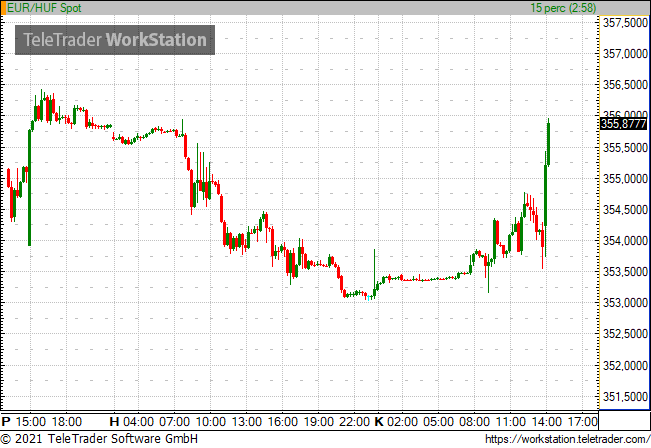Screen dimensions: 651x448
Task: Click the 2021 TeleTrader Software GmbH copyright text
Action: (x=99, y=439)
